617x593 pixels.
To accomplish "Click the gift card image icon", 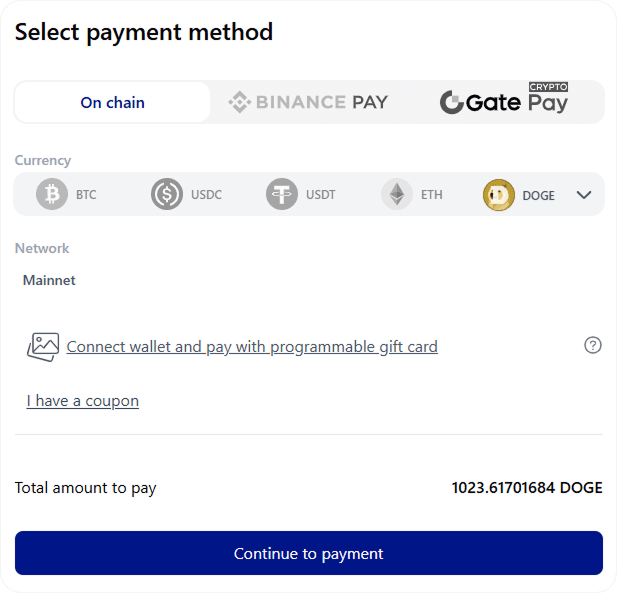I will [43, 346].
